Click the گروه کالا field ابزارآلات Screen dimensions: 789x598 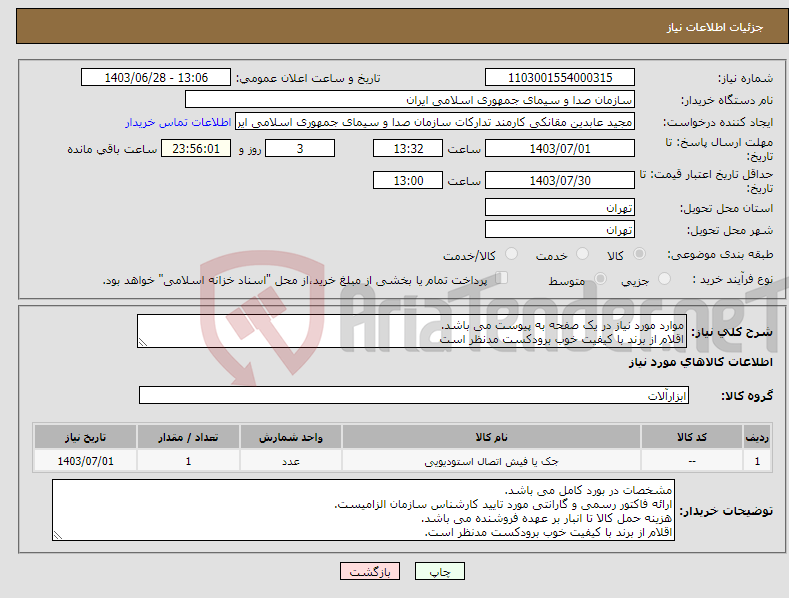coord(414,395)
